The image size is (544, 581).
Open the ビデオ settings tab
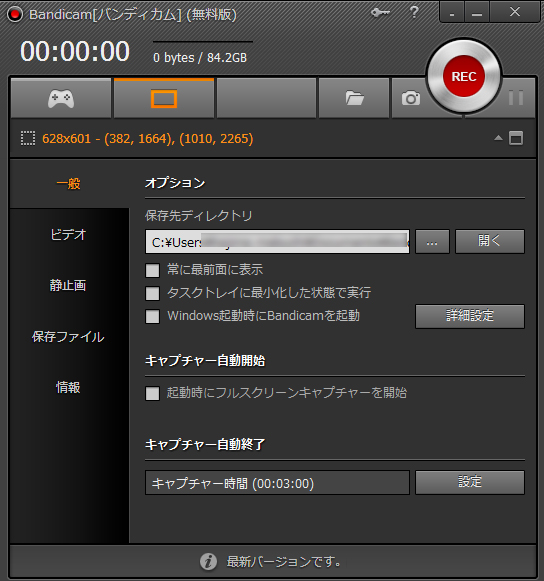[68, 235]
